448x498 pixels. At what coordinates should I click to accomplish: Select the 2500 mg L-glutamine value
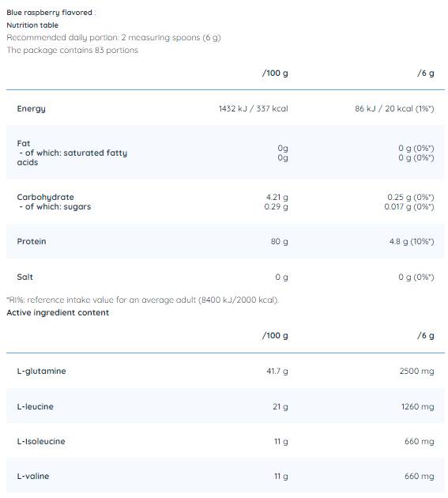416,371
